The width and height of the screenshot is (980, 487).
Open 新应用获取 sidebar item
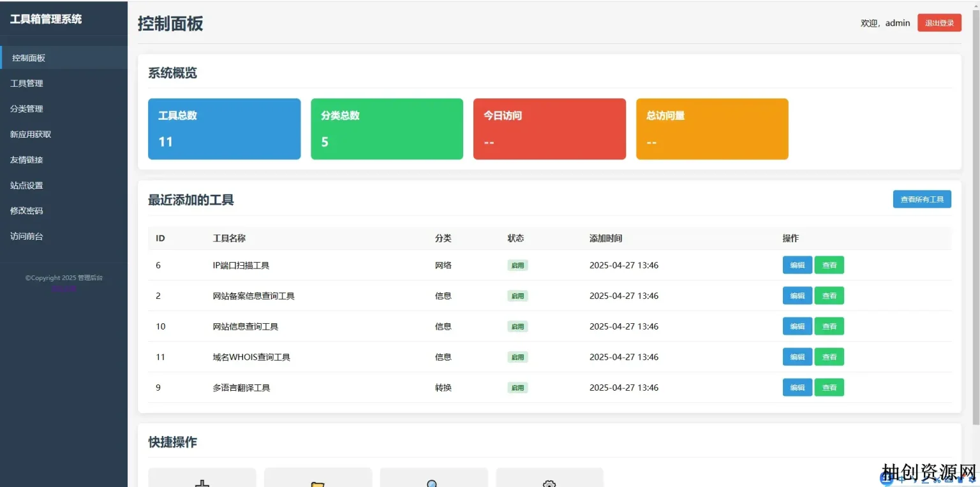[x=31, y=134]
